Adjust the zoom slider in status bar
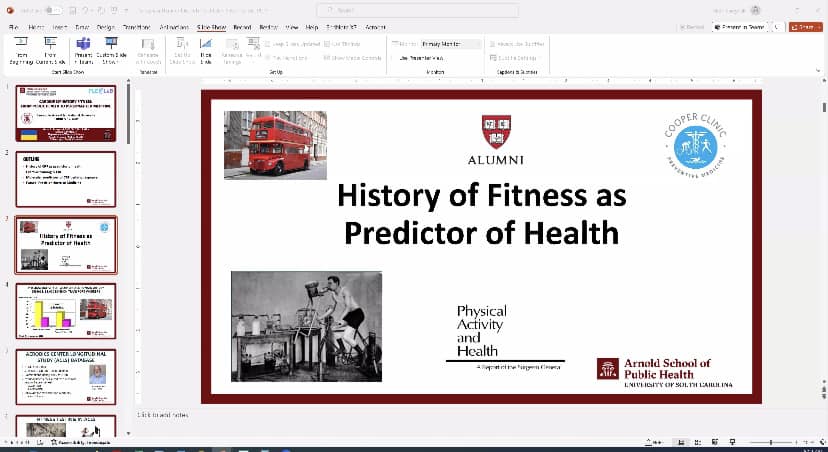The width and height of the screenshot is (828, 452). (x=769, y=442)
